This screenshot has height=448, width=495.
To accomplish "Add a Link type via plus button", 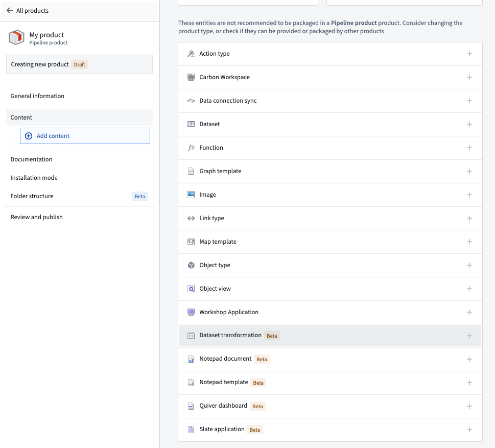I will coord(469,218).
